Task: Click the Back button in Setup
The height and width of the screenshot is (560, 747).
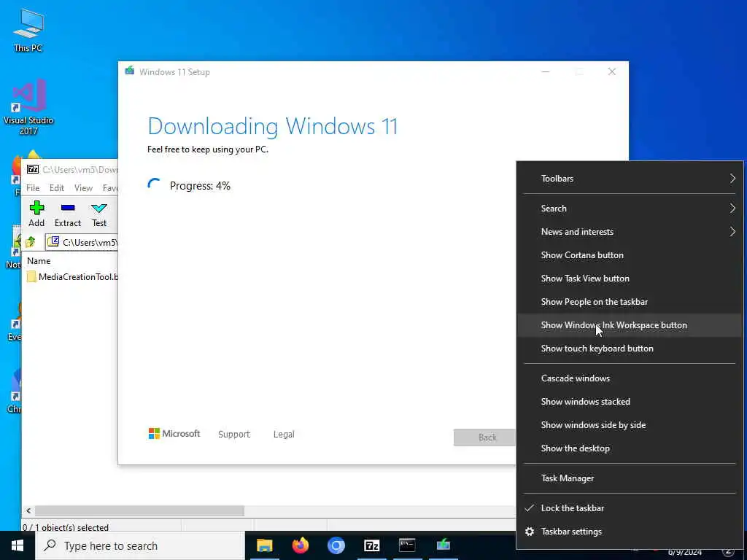Action: point(485,437)
